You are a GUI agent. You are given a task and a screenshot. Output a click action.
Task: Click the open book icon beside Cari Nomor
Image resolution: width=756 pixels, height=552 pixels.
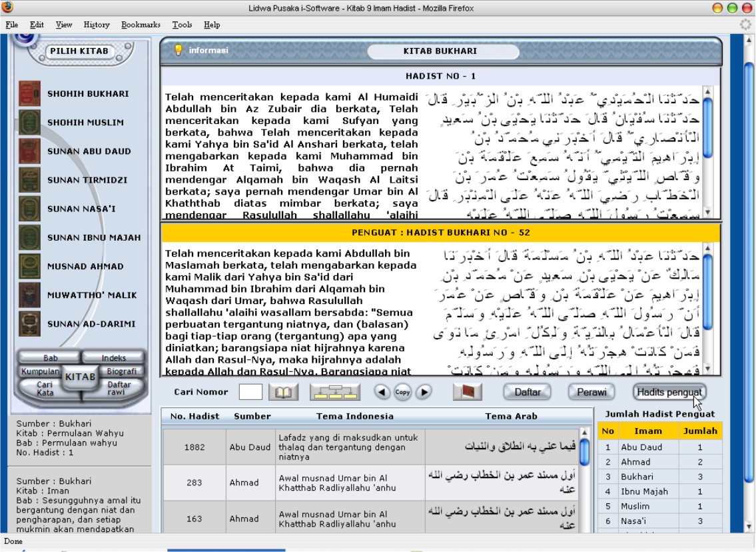pos(284,392)
